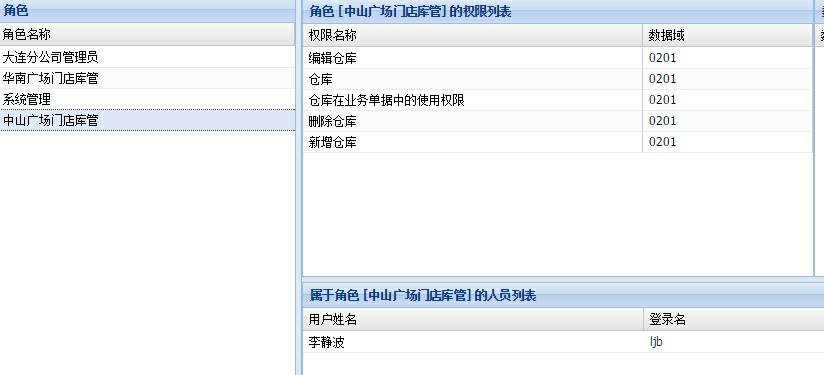Click the 0201 data domain of 新增仓库
The height and width of the screenshot is (375, 824).
662,142
